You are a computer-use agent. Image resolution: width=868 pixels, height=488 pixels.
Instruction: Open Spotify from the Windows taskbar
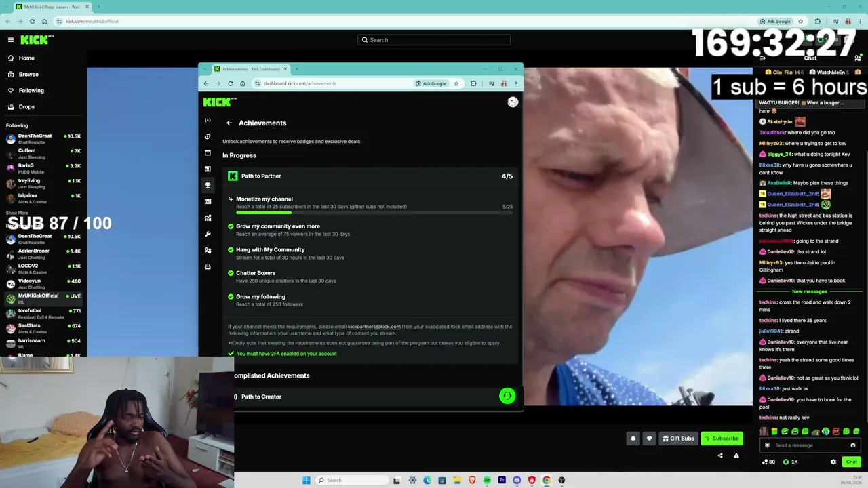tap(487, 480)
